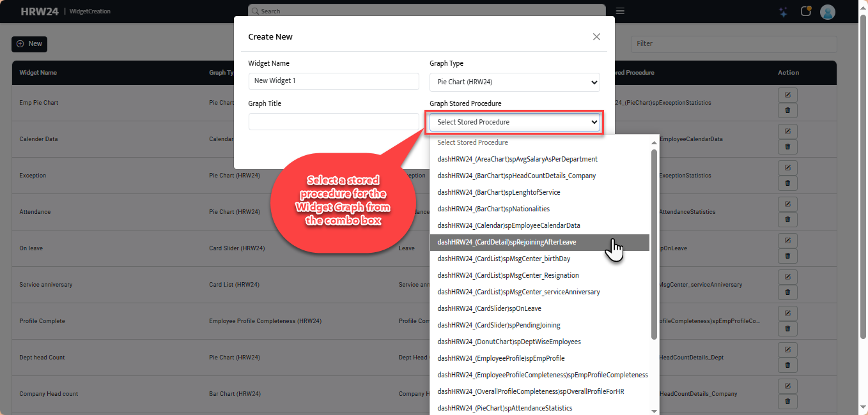Viewport: 868px width, 415px height.
Task: Click the user profile avatar
Action: [828, 11]
